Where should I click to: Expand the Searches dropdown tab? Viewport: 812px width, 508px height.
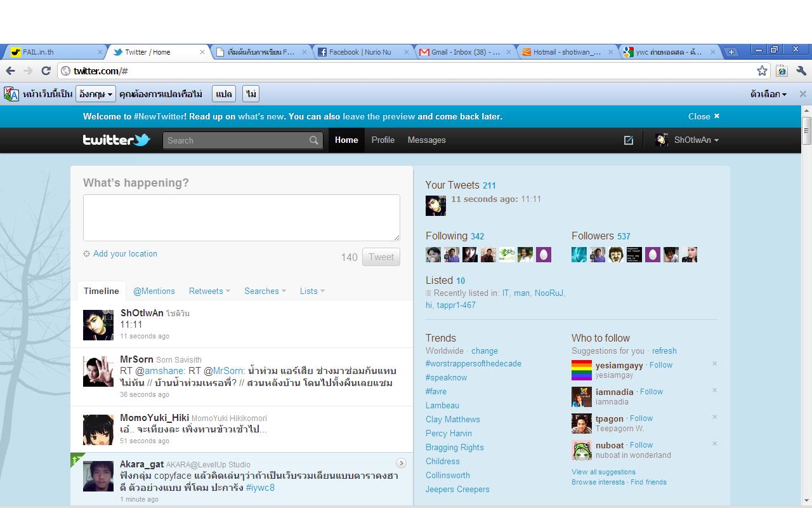tap(265, 291)
